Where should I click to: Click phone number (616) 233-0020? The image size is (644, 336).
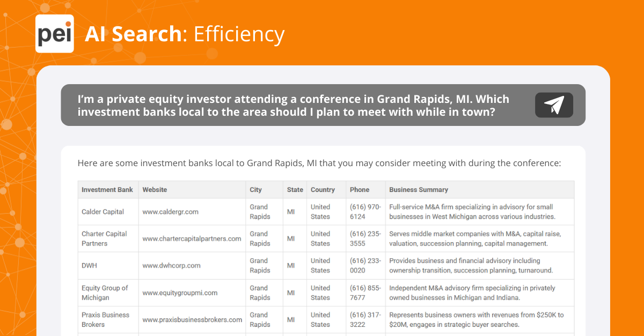pyautogui.click(x=365, y=265)
